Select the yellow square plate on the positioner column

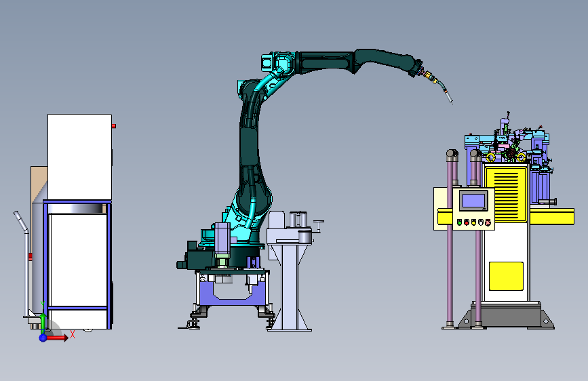pyautogui.click(x=506, y=276)
